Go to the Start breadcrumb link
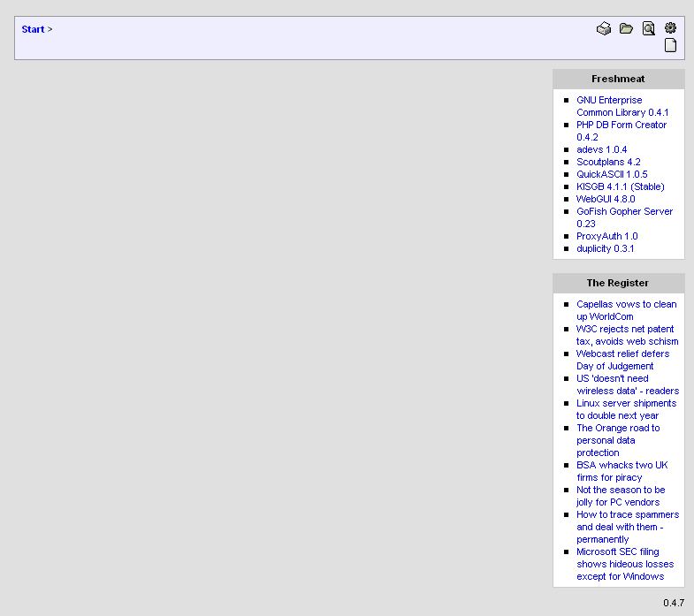 34,29
